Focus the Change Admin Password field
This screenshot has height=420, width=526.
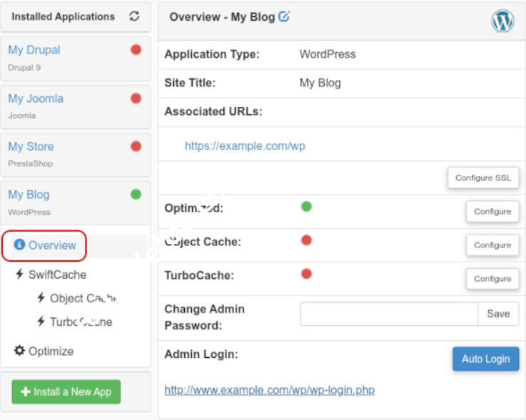coord(388,314)
